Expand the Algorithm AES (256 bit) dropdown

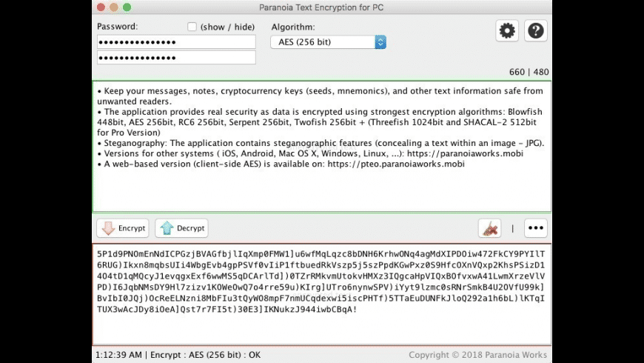tap(329, 42)
